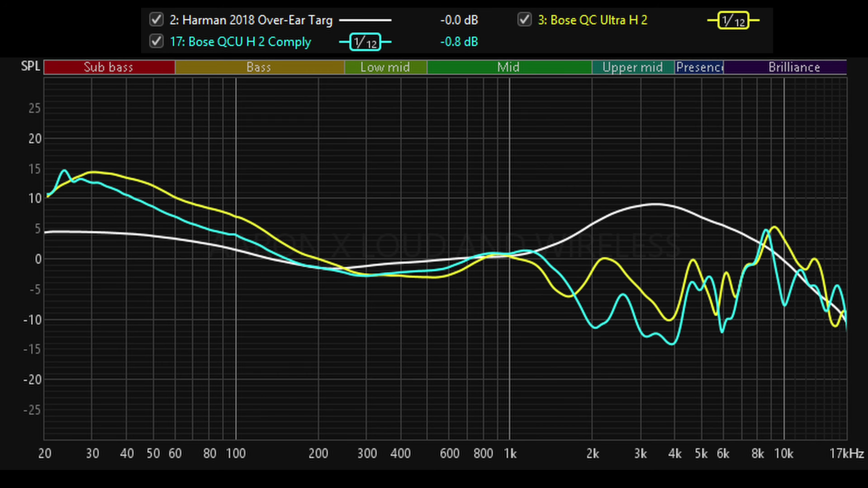The image size is (868, 488).
Task: Select the Upper mid frequency band
Action: click(x=633, y=67)
